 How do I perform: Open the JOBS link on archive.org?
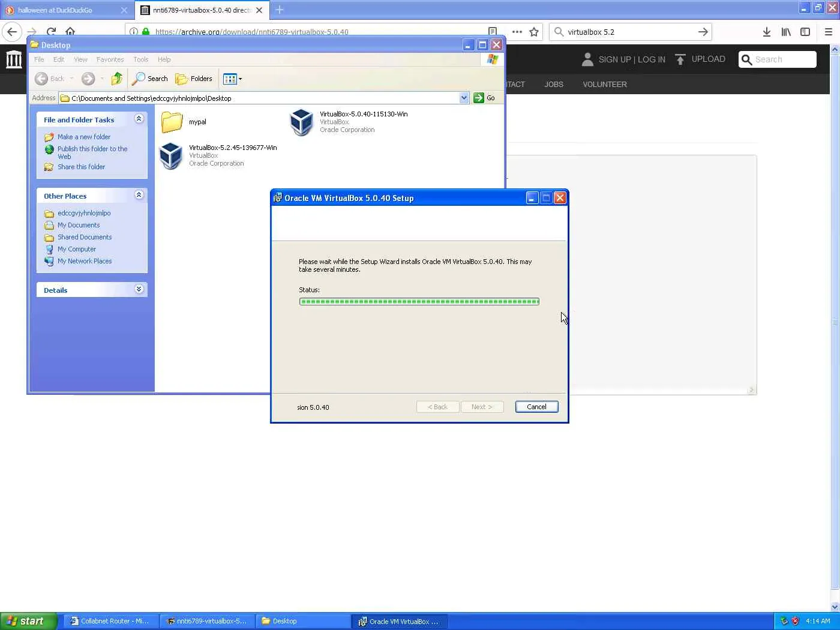[x=554, y=85]
